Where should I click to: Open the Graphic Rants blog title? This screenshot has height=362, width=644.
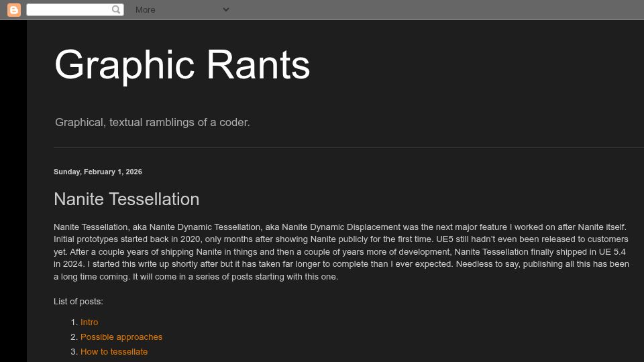(182, 64)
